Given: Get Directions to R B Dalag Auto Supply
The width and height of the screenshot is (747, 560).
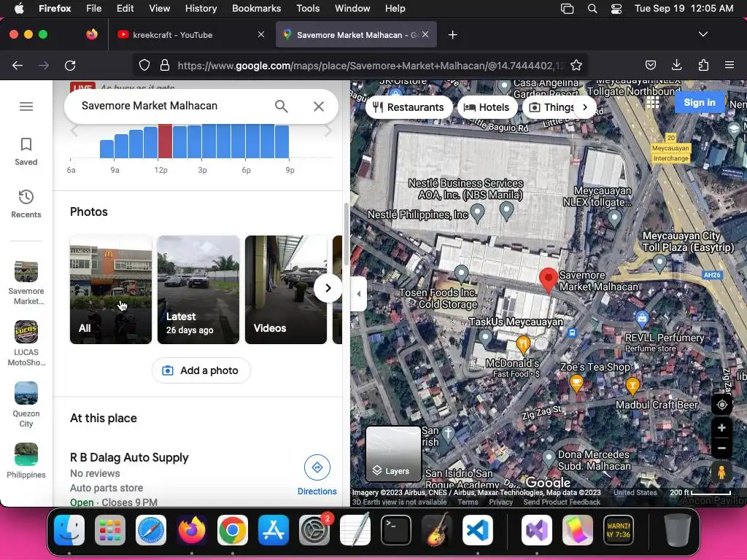Looking at the screenshot, I should (317, 475).
